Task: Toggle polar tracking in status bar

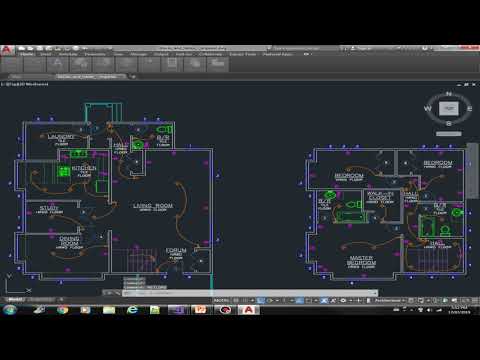Action: [x=270, y=300]
